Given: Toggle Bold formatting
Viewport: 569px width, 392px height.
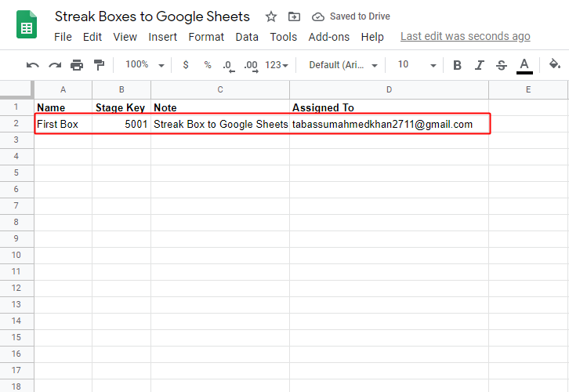Looking at the screenshot, I should (x=457, y=65).
